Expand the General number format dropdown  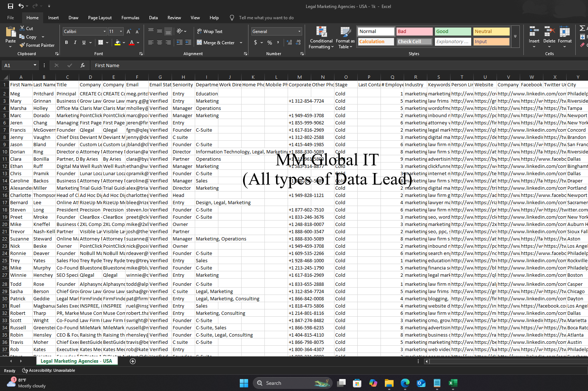[299, 32]
